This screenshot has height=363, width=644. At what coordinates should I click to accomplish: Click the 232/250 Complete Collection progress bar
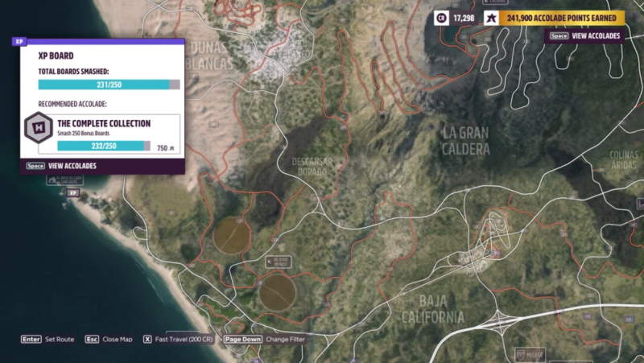point(104,146)
